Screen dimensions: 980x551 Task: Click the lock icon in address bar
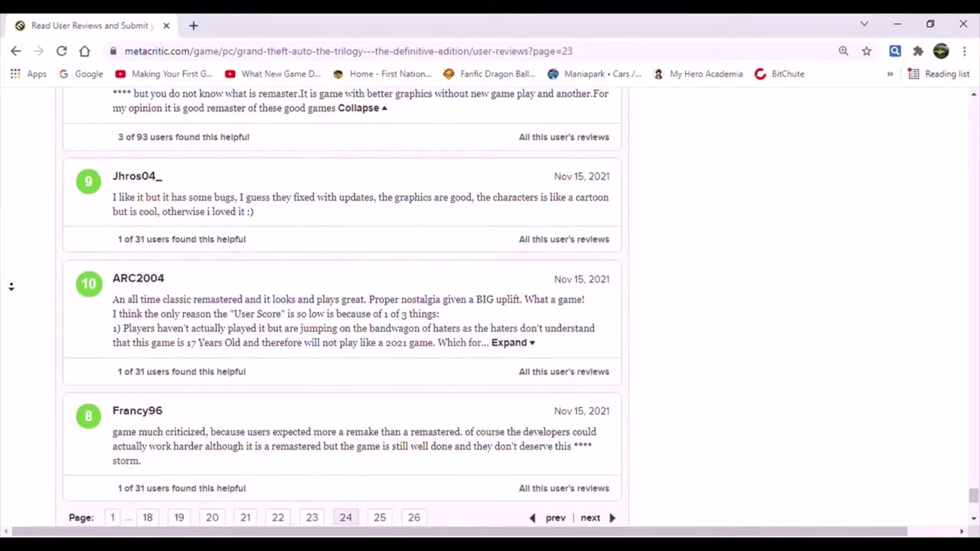click(113, 51)
